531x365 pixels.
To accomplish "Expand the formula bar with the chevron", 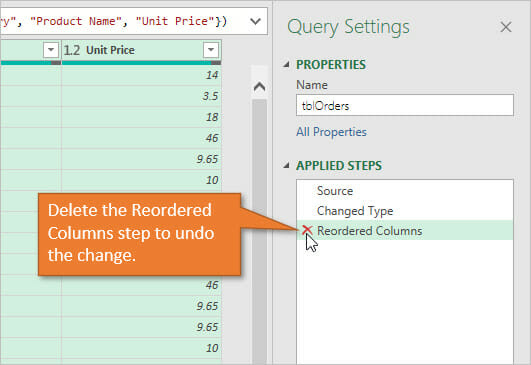I will click(x=255, y=21).
